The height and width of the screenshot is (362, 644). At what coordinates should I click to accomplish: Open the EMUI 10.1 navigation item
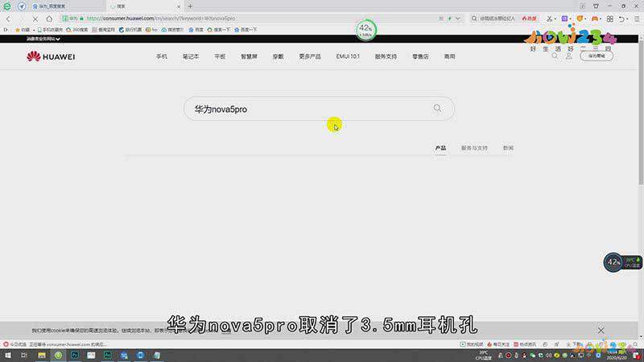tap(348, 56)
